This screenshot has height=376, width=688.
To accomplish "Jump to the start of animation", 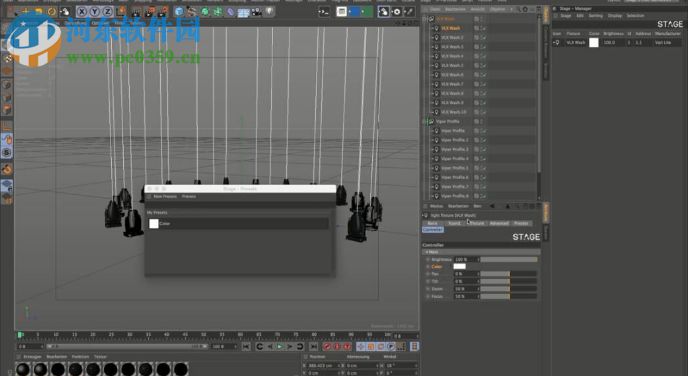I will pos(246,347).
